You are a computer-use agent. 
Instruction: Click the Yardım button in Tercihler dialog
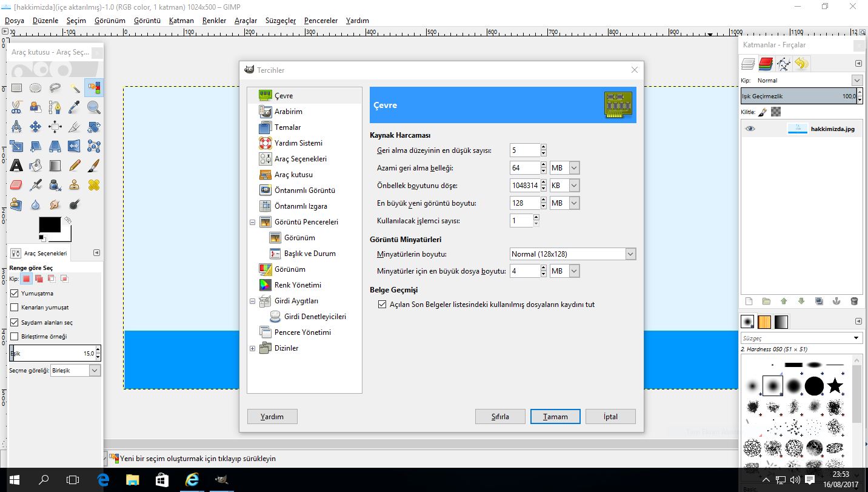(272, 417)
